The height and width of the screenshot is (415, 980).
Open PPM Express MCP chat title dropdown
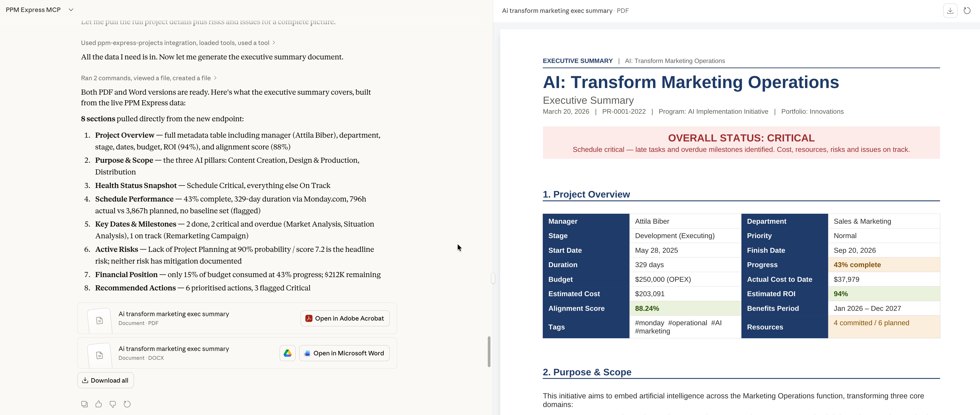(71, 10)
